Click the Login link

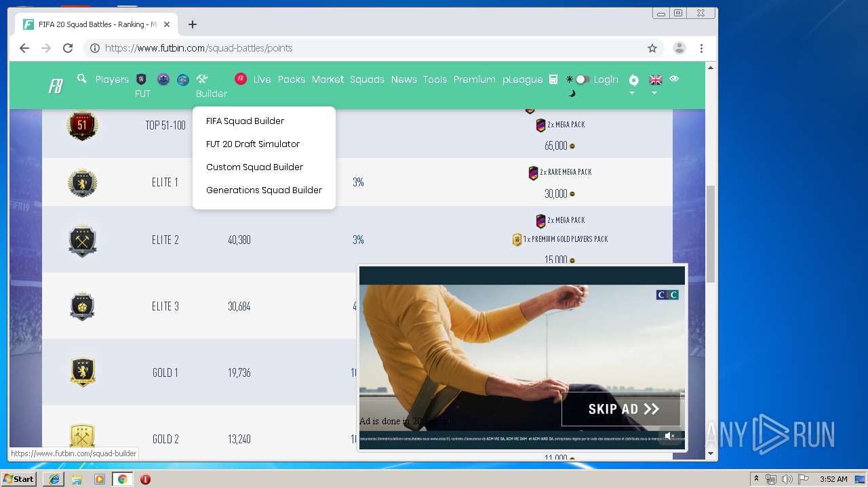pyautogui.click(x=606, y=79)
